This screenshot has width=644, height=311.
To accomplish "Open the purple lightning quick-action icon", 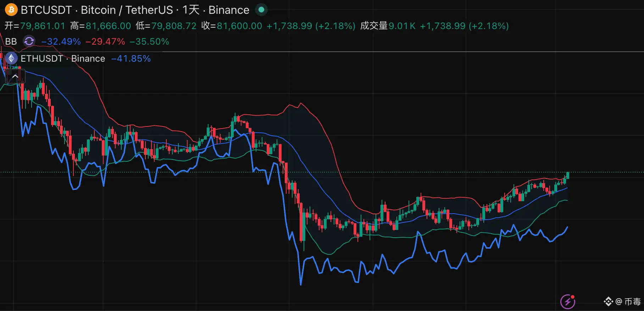I will [567, 301].
